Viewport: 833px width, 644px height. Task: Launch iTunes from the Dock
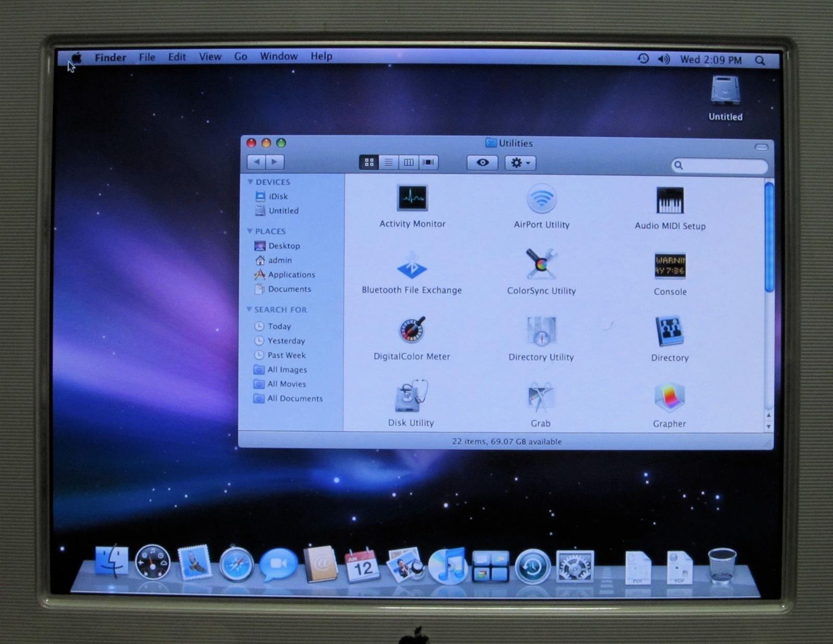point(447,566)
